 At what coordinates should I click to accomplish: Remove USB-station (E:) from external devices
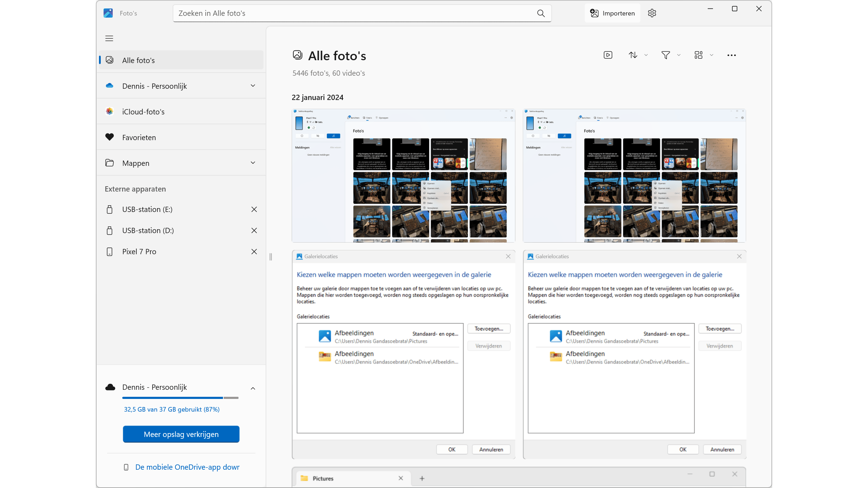tap(254, 209)
